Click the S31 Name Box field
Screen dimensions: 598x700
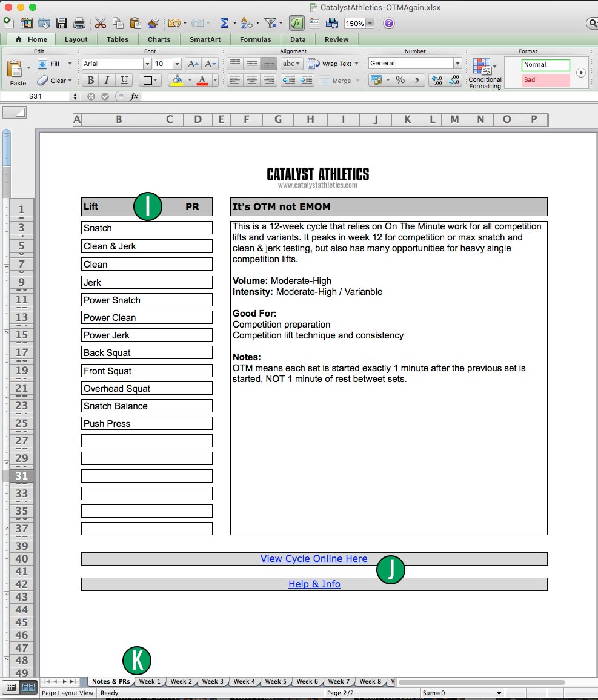pyautogui.click(x=35, y=96)
